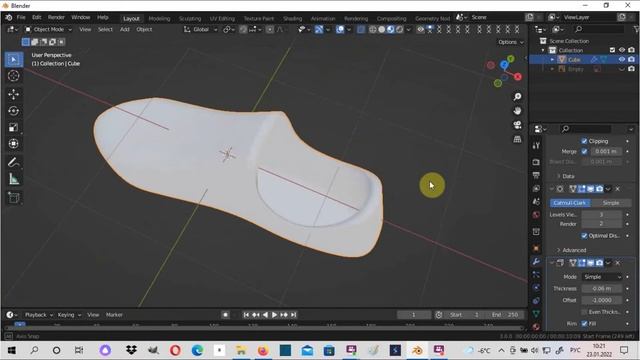Expand the Data section
This screenshot has width=640, height=360.
click(x=565, y=176)
